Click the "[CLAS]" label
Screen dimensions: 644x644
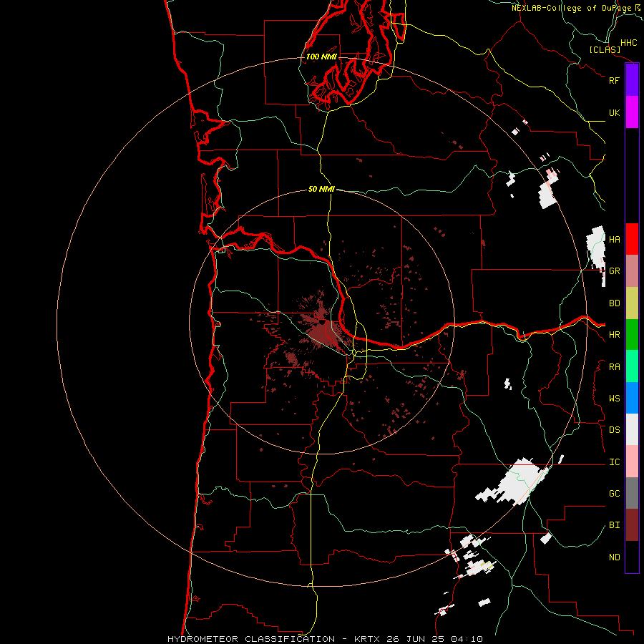click(x=605, y=49)
